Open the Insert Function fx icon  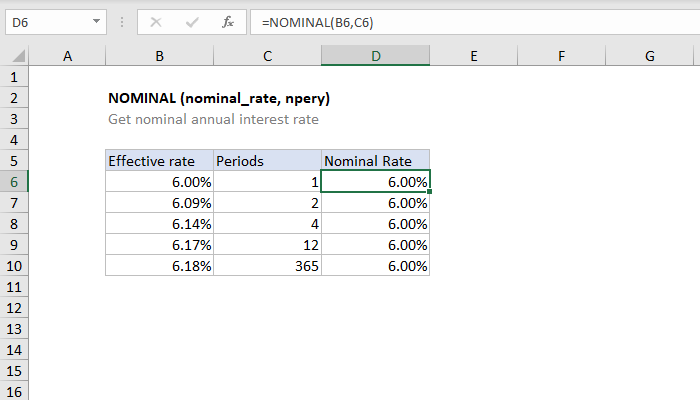(228, 22)
